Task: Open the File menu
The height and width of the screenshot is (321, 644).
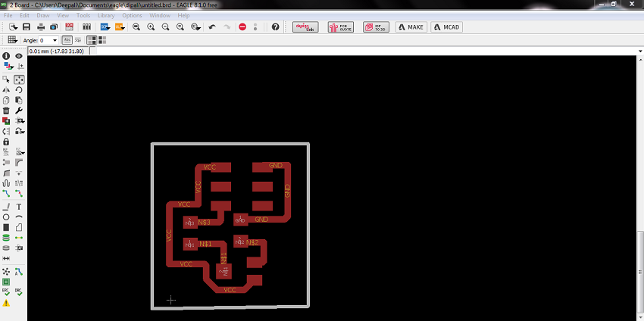Action: 8,16
